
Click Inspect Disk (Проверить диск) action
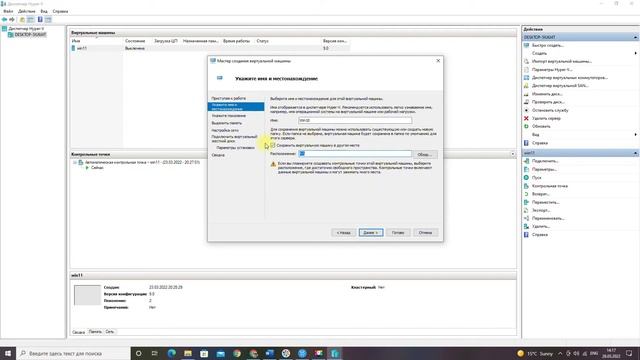coord(548,102)
